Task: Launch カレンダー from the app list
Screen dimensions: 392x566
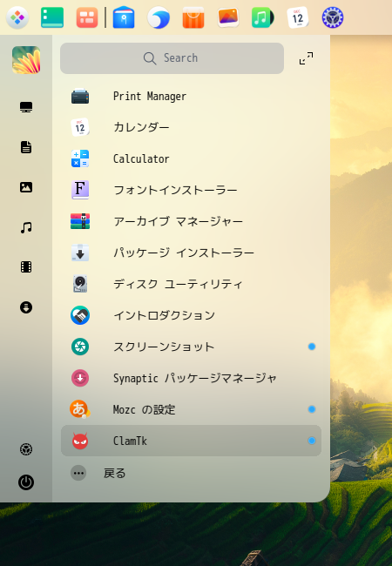Action: [x=191, y=127]
